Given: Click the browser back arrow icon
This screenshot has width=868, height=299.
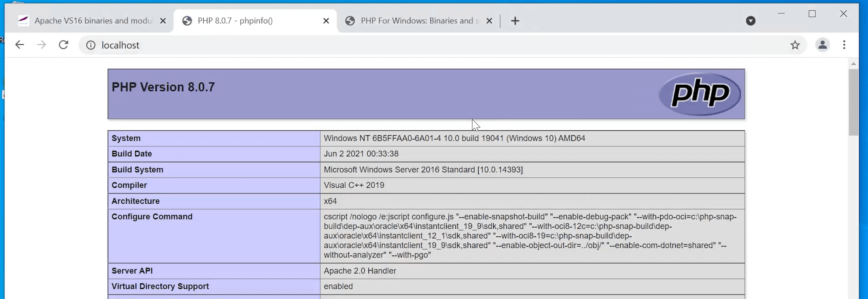Looking at the screenshot, I should tap(20, 45).
